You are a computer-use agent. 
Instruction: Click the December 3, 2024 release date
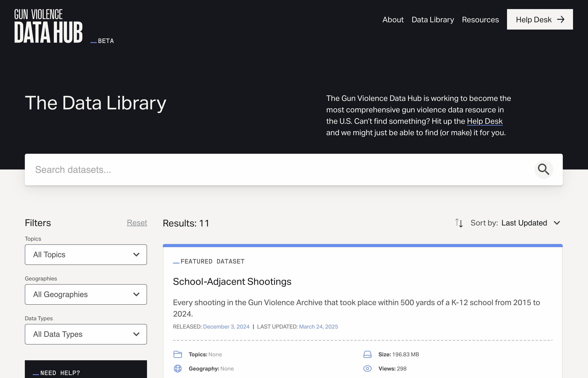[226, 327]
